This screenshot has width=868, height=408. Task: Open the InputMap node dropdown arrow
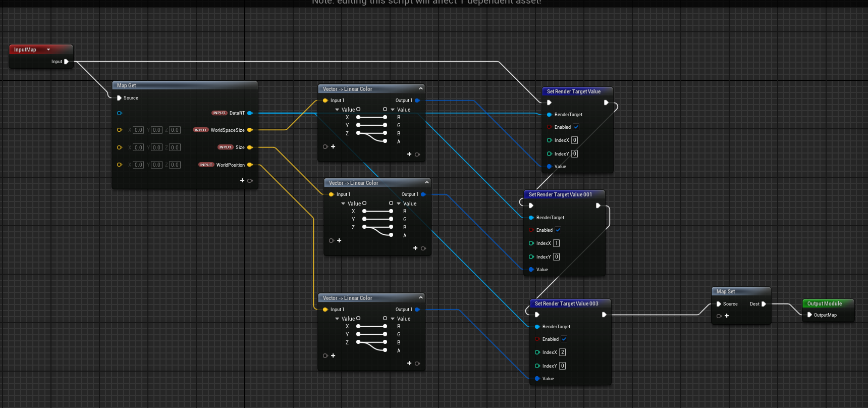[48, 49]
